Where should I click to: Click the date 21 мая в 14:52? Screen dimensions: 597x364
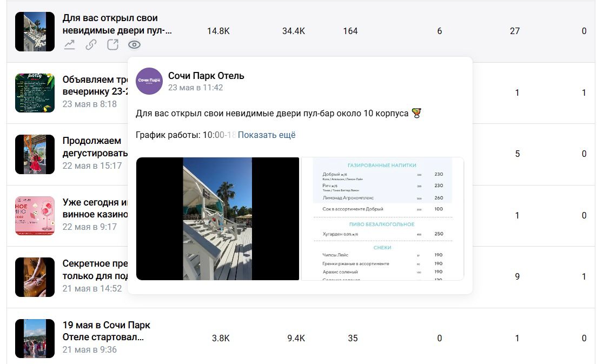(92, 288)
